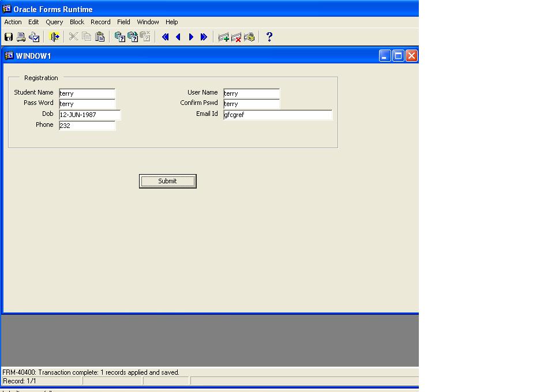Click the Execute Query toolbar icon
The width and height of the screenshot is (555, 392).
[133, 37]
